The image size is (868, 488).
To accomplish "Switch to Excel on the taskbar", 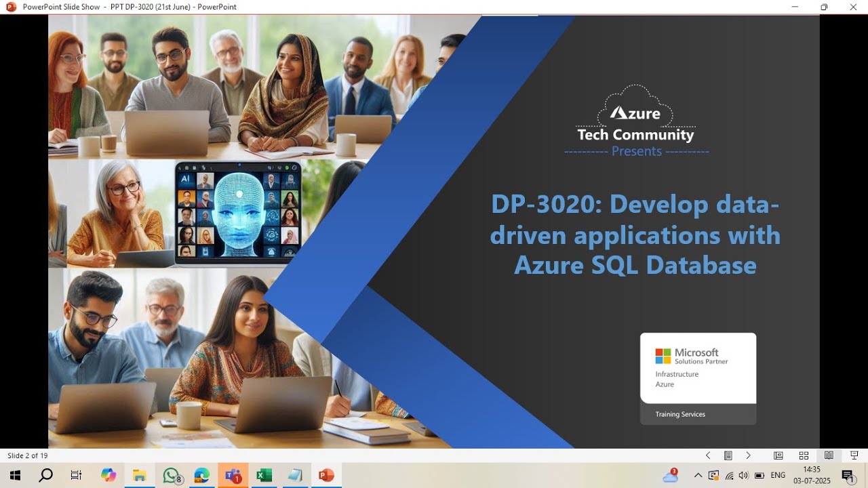I will point(264,475).
